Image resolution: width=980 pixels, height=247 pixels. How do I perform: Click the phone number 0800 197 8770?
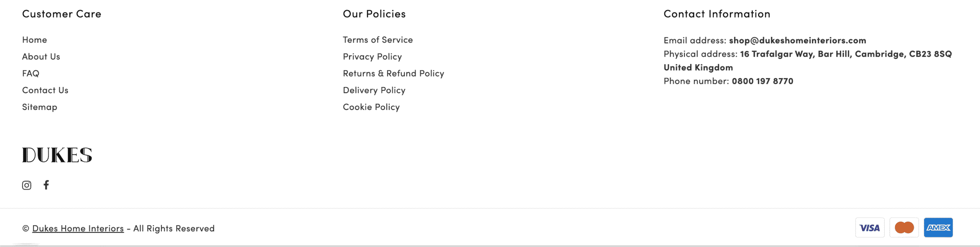coord(763,81)
